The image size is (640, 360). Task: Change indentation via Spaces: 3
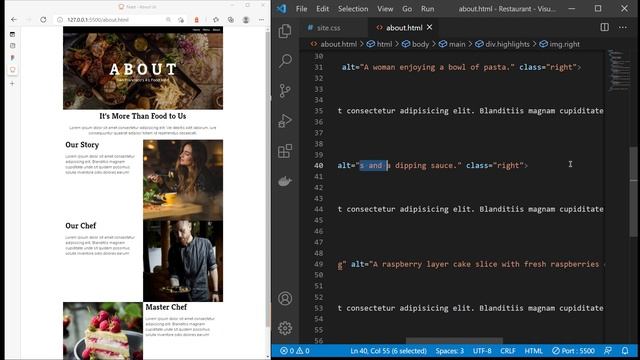pos(449,351)
